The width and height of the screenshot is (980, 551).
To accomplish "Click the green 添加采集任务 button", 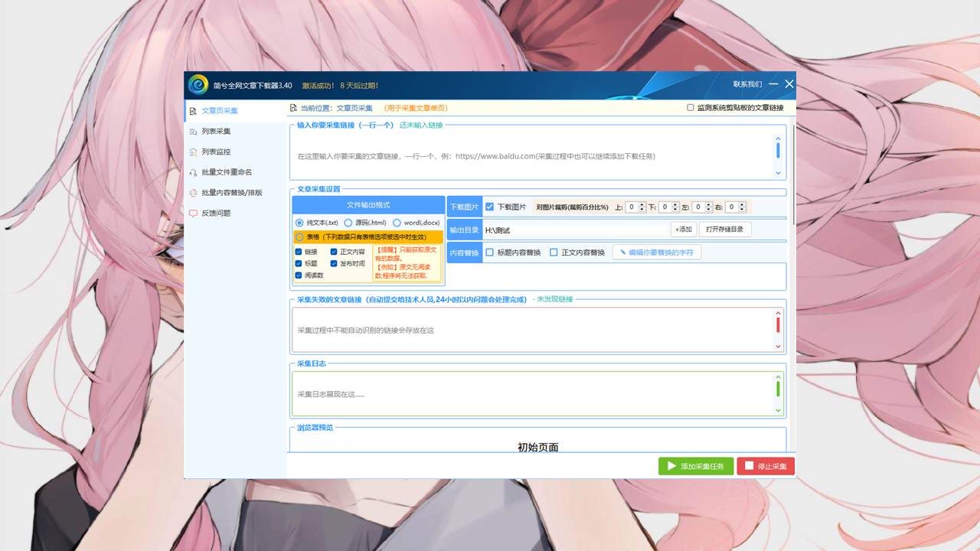I will point(696,466).
